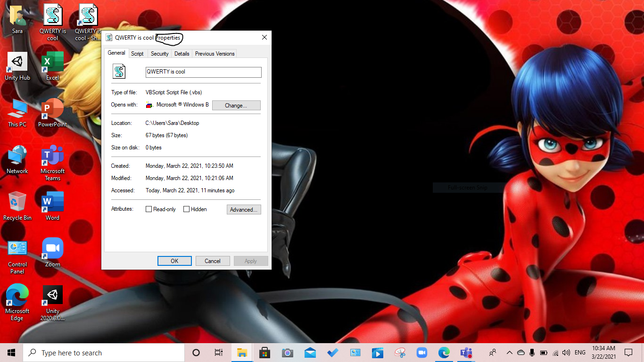Check the battery status tray icon
The width and height of the screenshot is (644, 362).
click(544, 353)
